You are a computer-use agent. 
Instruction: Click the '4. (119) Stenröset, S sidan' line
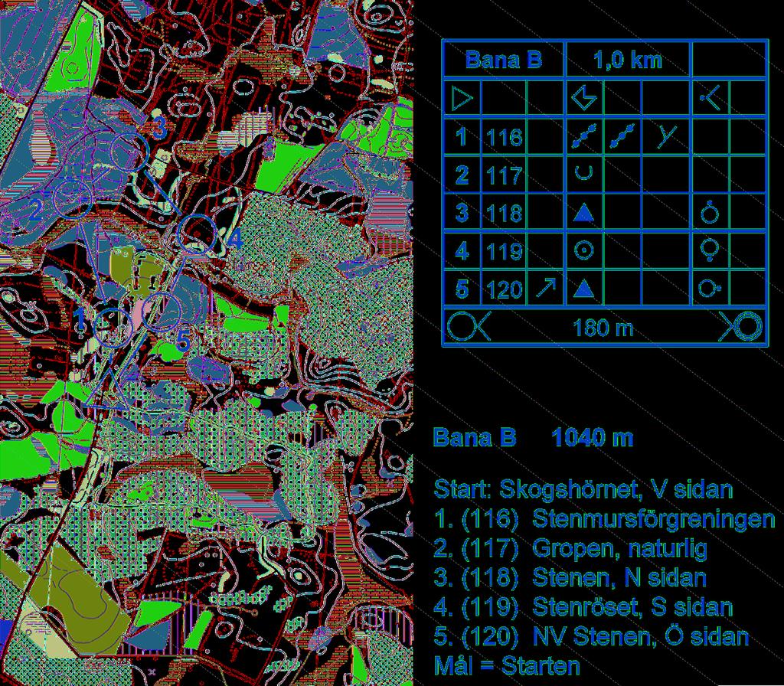(583, 607)
